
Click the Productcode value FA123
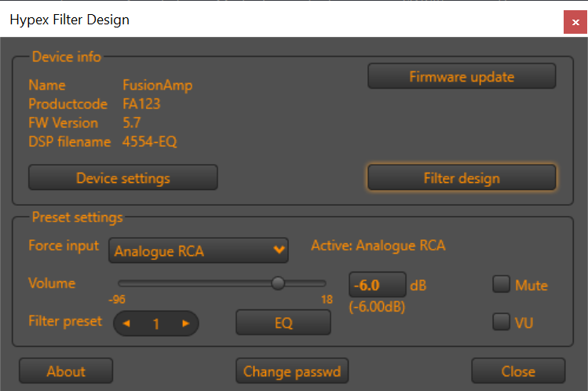pos(141,104)
